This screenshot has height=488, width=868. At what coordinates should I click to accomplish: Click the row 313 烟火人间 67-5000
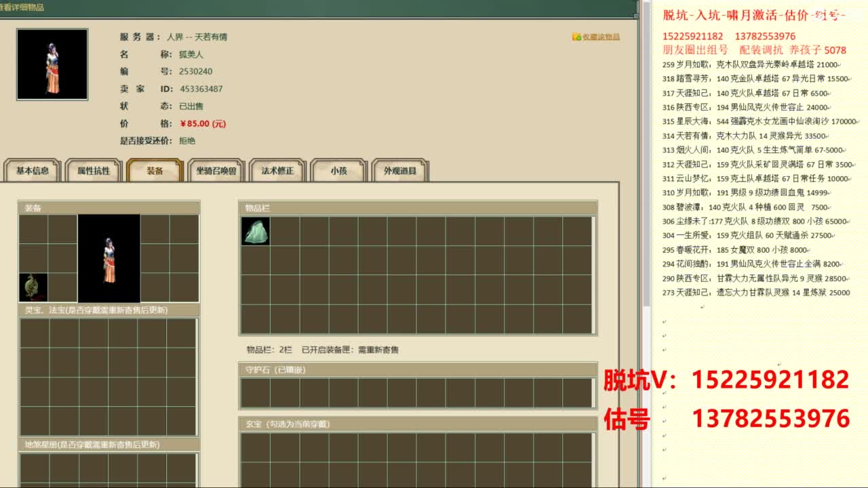click(754, 150)
